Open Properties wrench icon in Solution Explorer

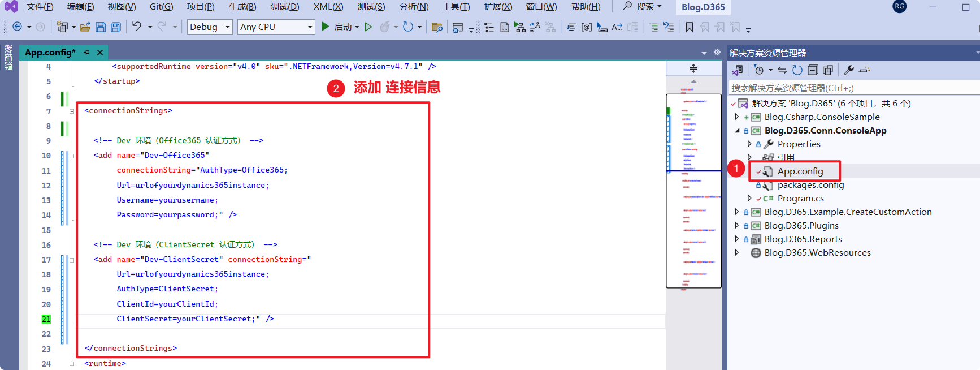point(849,70)
